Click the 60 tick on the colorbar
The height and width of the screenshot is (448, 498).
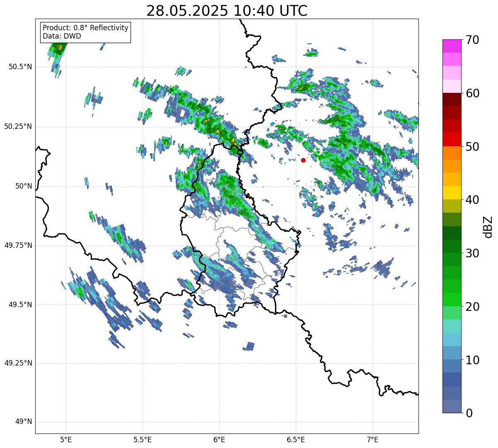(472, 93)
